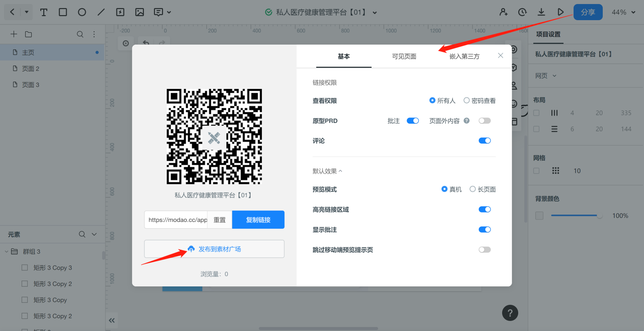Viewport: 644px width, 331px height.
Task: Add a new page with plus icon
Action: tap(14, 34)
